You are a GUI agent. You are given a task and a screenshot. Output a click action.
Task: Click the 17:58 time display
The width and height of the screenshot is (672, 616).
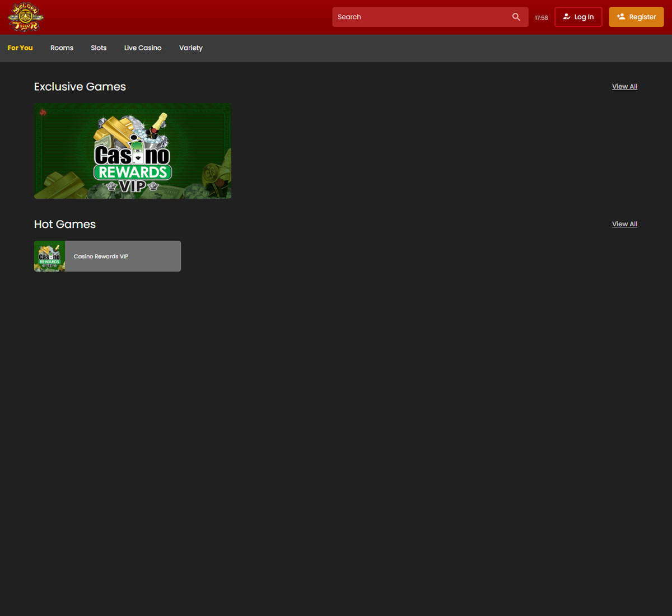[x=541, y=17]
